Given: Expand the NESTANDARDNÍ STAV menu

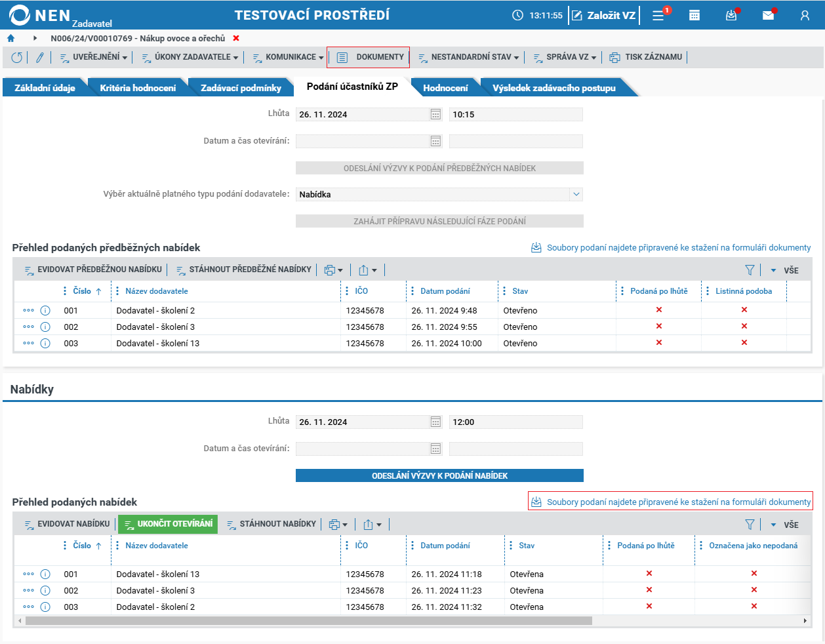Looking at the screenshot, I should point(468,58).
